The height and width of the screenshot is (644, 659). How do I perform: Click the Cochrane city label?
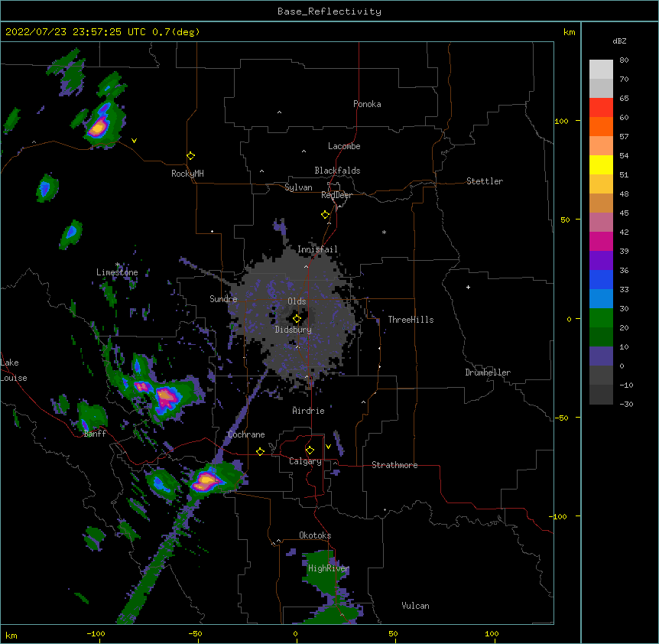tap(246, 434)
